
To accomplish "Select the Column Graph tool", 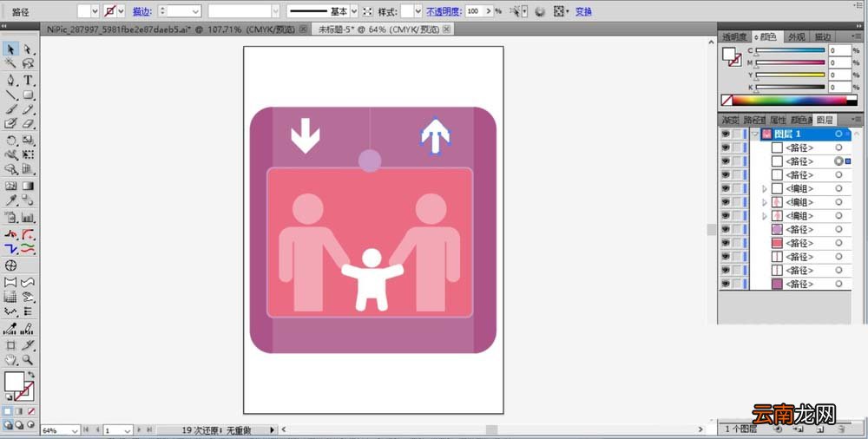I will point(28,218).
